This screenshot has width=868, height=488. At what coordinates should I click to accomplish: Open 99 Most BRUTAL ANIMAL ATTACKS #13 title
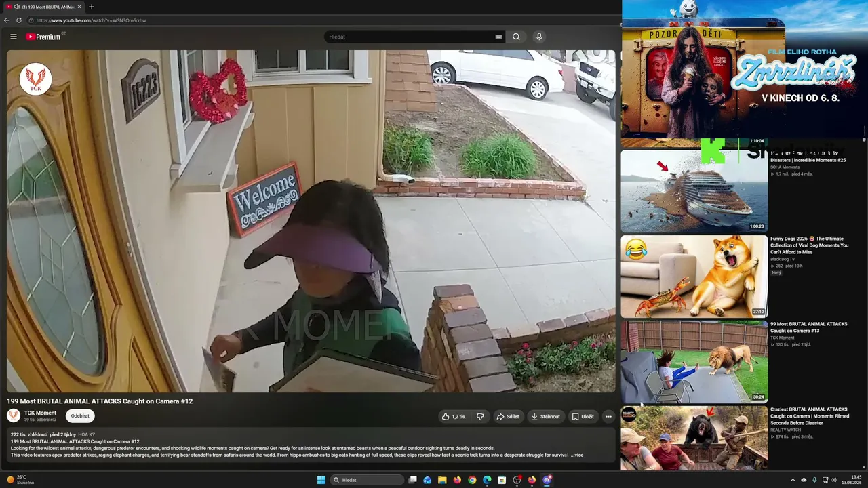pyautogui.click(x=809, y=327)
